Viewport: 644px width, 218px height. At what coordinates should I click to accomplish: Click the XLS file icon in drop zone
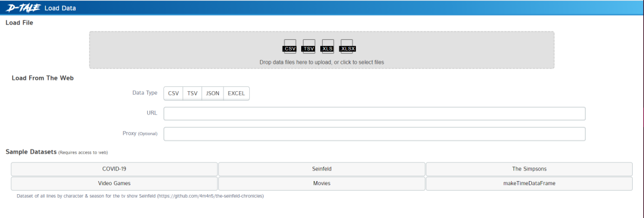point(327,46)
